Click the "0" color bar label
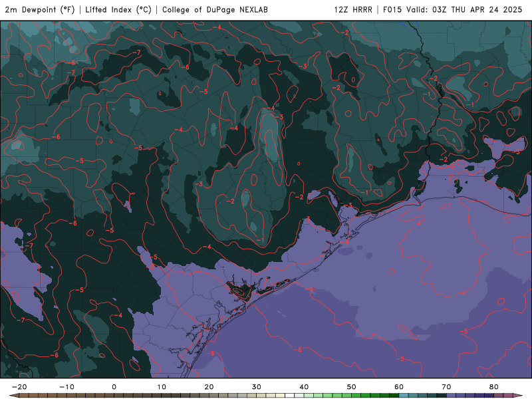The image size is (532, 399). [114, 387]
